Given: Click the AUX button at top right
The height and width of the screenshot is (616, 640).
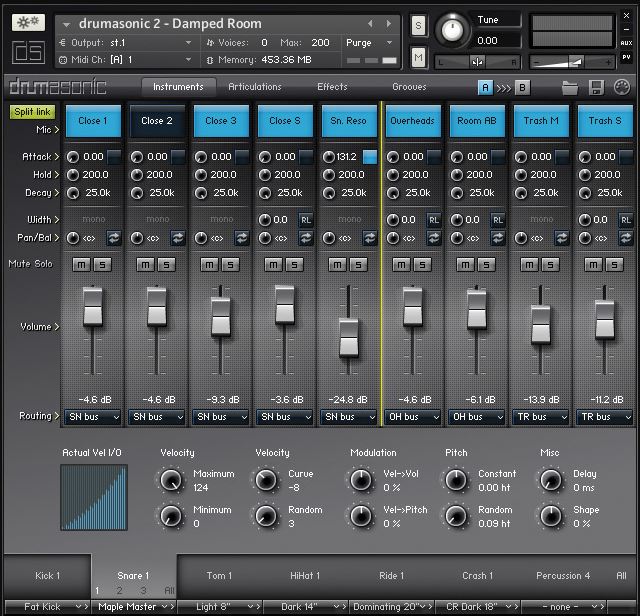Looking at the screenshot, I should click(626, 43).
